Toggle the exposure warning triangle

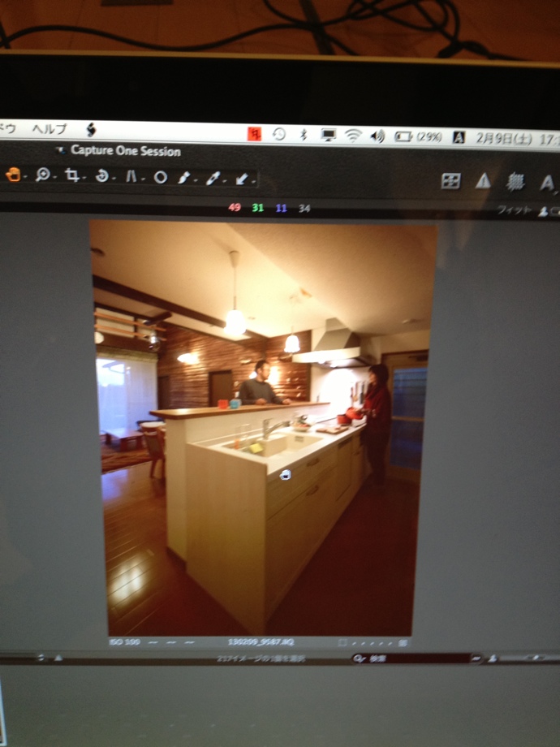[x=483, y=181]
